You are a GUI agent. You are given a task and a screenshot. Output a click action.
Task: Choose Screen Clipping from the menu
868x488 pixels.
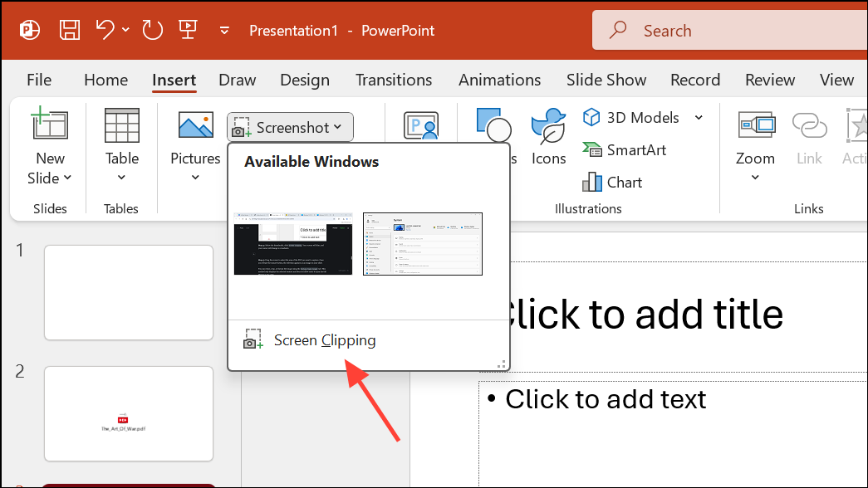[x=324, y=340]
